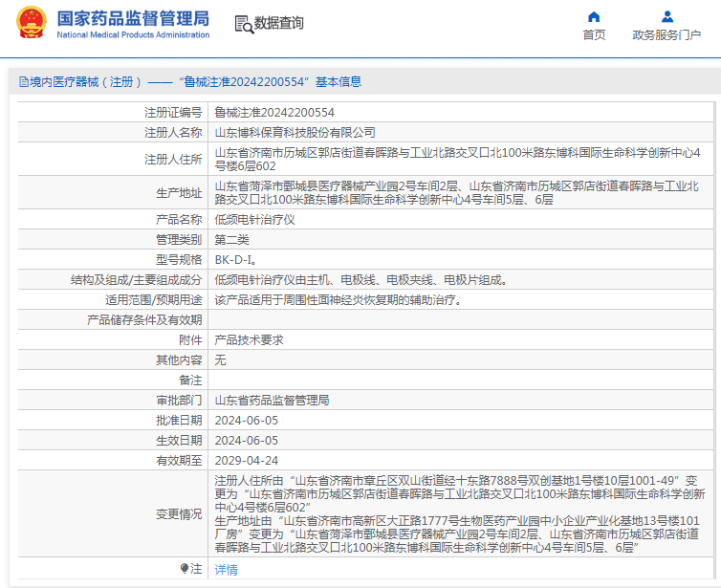Click expiry date 2029-04-24
The image size is (721, 588).
tap(247, 461)
